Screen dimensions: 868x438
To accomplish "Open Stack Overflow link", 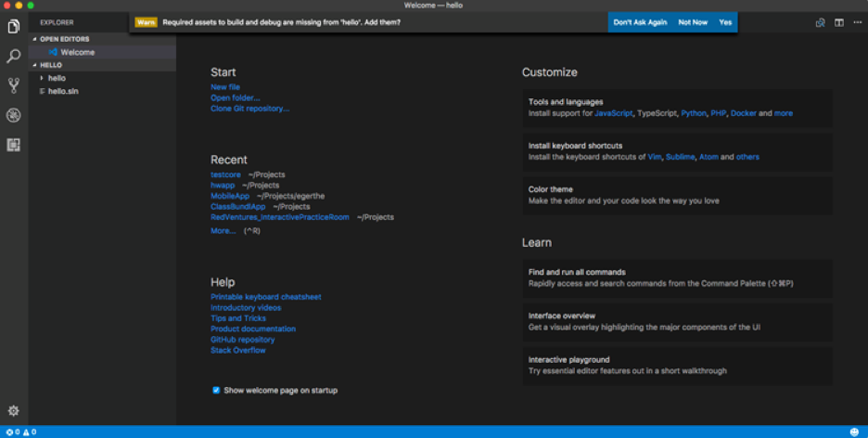I will pos(238,351).
